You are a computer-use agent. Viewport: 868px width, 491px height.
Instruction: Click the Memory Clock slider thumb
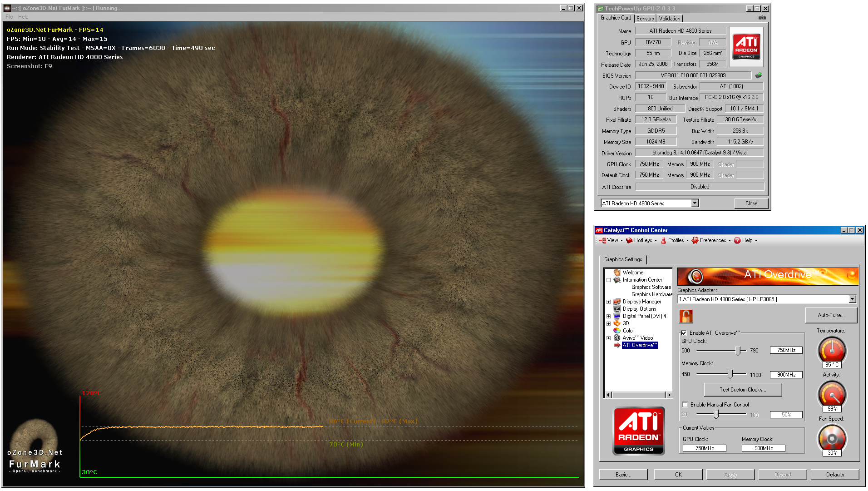(x=730, y=374)
